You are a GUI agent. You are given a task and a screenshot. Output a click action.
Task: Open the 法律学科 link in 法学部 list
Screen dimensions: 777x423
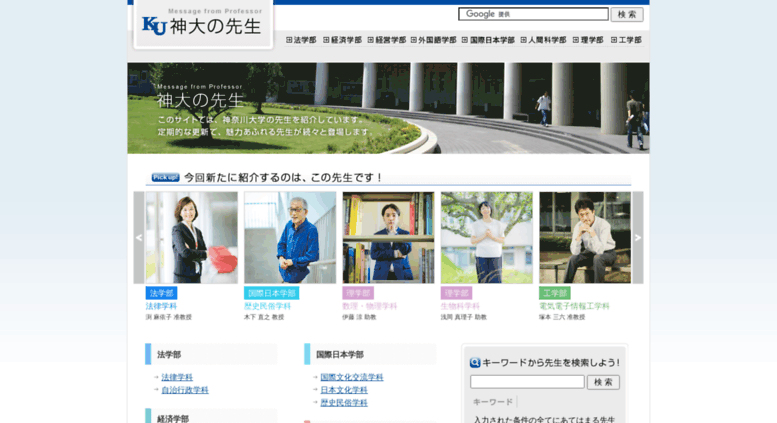pyautogui.click(x=177, y=377)
